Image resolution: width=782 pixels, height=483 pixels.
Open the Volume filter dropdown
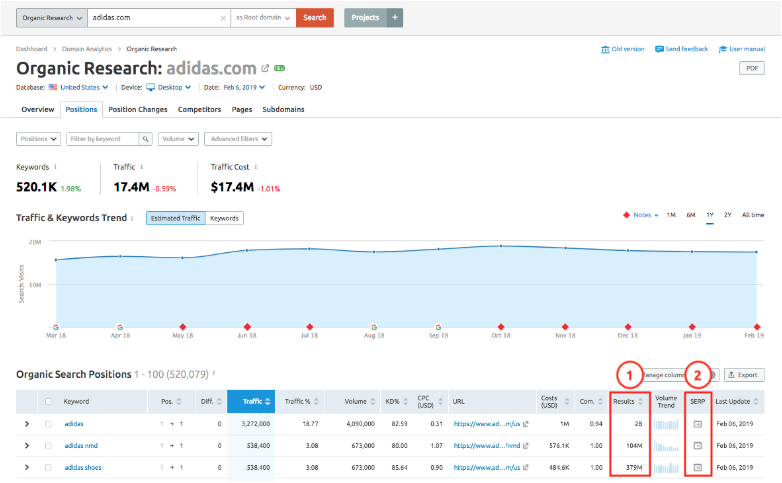[x=178, y=139]
